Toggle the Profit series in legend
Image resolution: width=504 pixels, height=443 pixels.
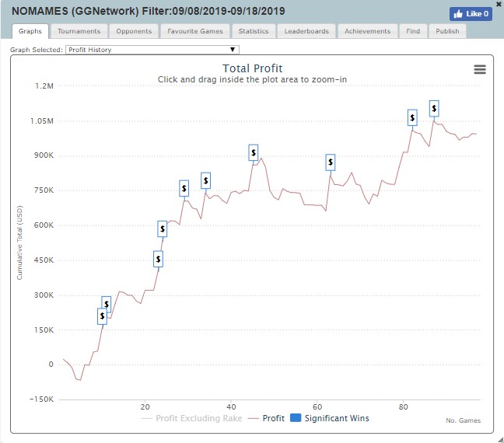[266, 418]
